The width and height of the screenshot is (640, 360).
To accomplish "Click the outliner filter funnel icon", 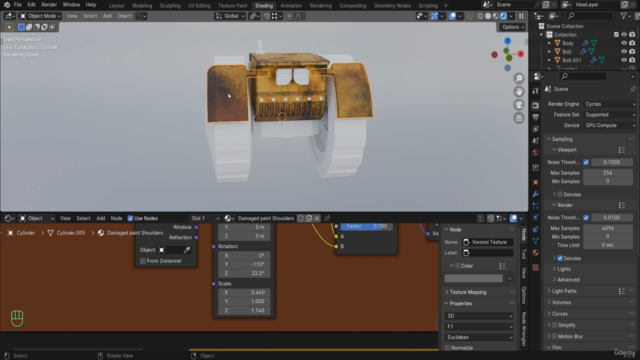I will click(x=623, y=16).
